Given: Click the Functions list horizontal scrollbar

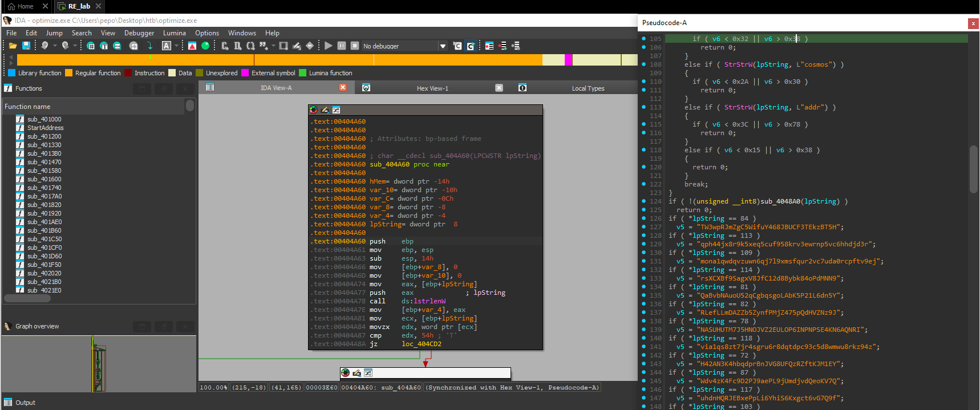Looking at the screenshot, I should 27,298.
